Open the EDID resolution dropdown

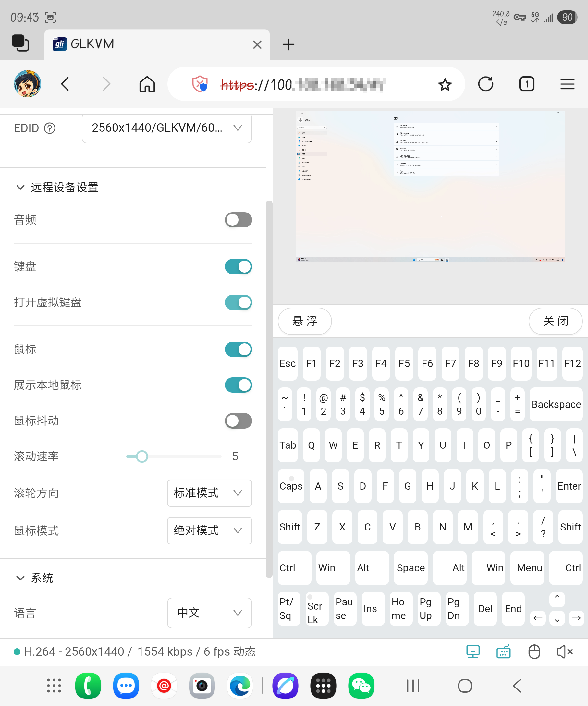click(x=167, y=128)
